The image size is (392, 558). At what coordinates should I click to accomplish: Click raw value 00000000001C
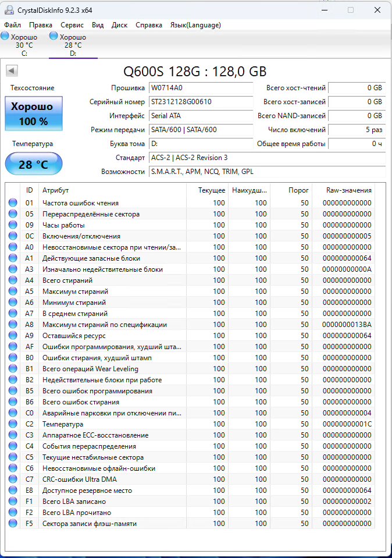(347, 424)
